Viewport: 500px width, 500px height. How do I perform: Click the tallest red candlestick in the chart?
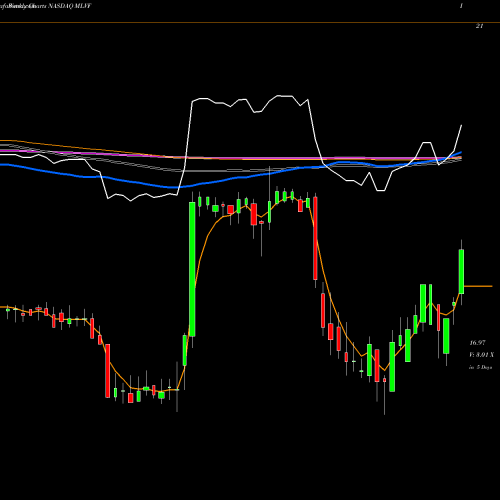pyautogui.click(x=315, y=238)
